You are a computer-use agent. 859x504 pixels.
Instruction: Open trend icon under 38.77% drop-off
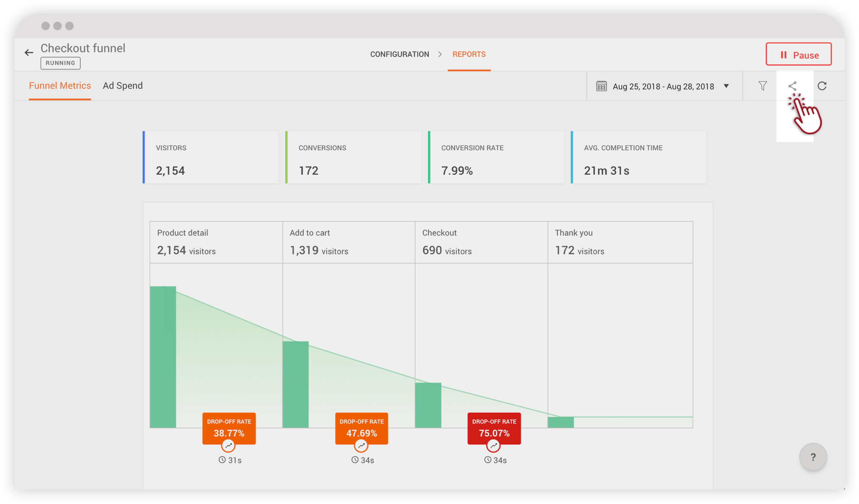[228, 446]
